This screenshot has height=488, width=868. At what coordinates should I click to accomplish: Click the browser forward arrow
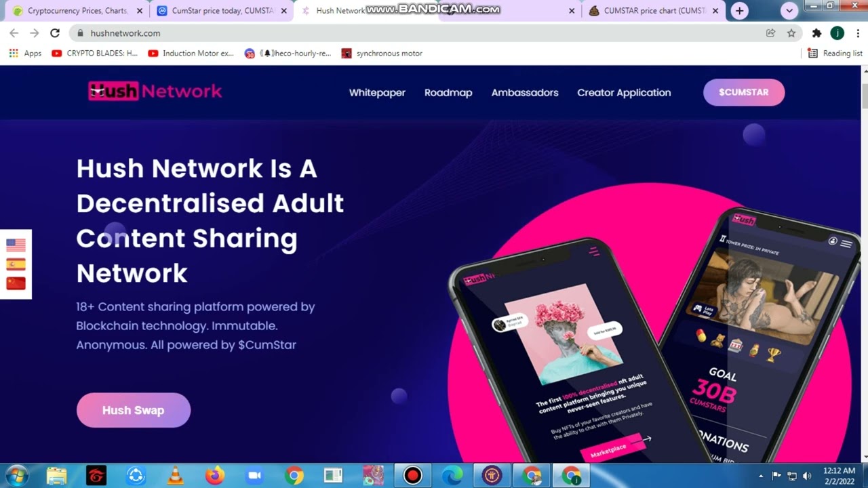pyautogui.click(x=34, y=33)
